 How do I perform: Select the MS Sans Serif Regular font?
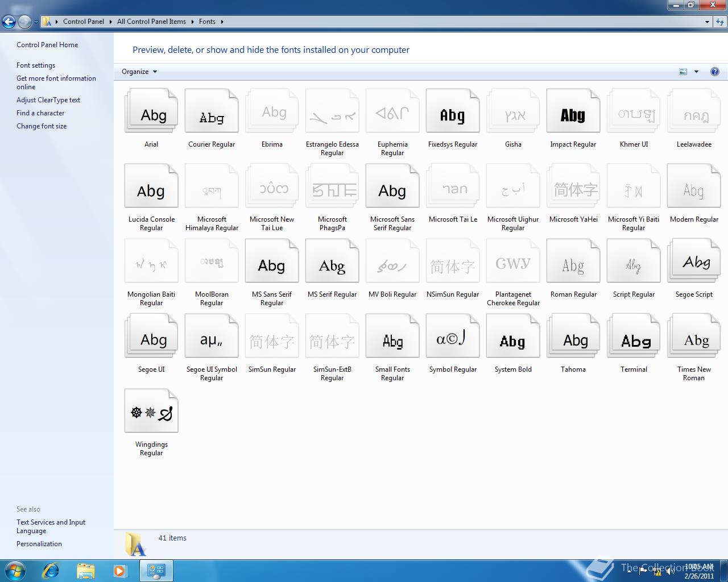coord(272,261)
